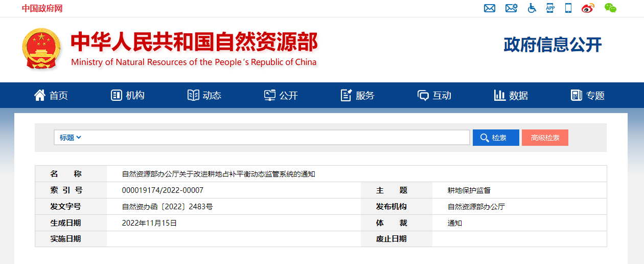The image size is (644, 264).
Task: Open 机构 navigation menu item
Action: pyautogui.click(x=135, y=96)
